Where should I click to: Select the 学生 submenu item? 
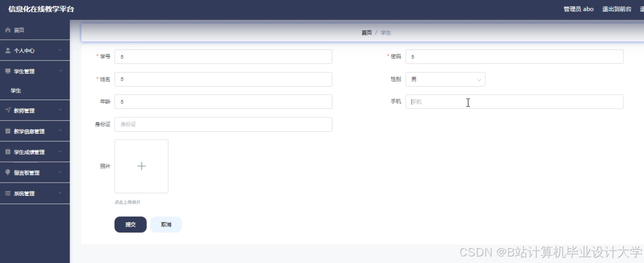pyautogui.click(x=35, y=90)
